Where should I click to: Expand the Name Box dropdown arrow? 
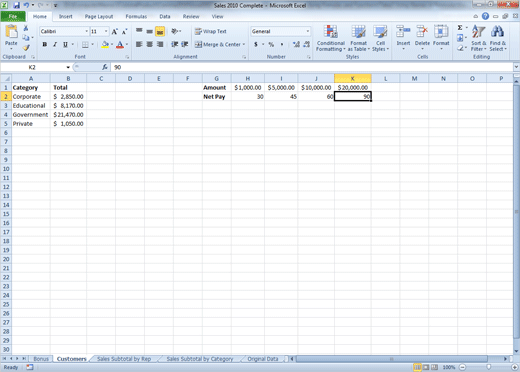pos(68,67)
